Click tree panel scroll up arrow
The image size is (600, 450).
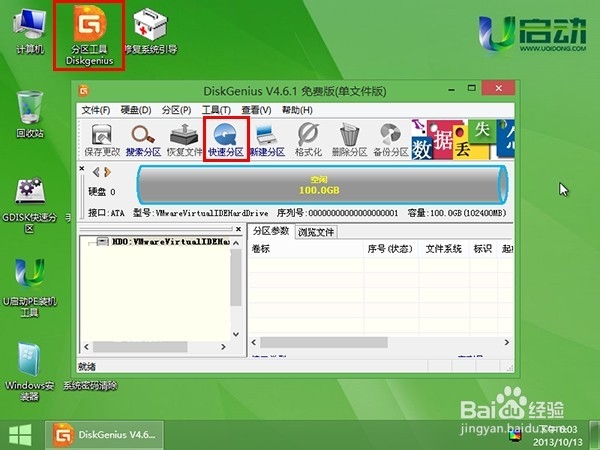coord(236,243)
